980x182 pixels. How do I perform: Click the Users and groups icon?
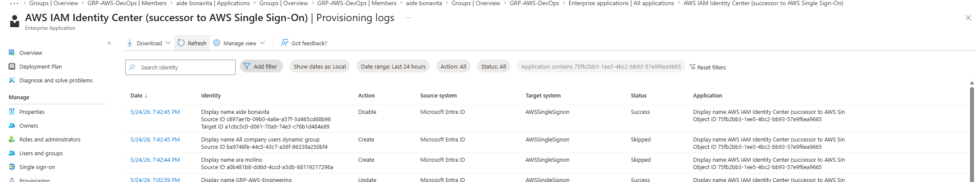pyautogui.click(x=12, y=153)
